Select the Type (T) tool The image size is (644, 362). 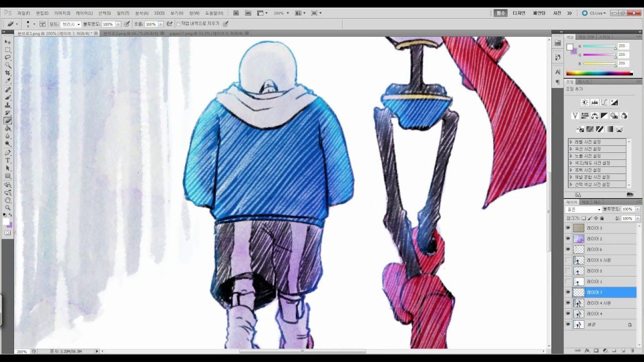(8, 160)
